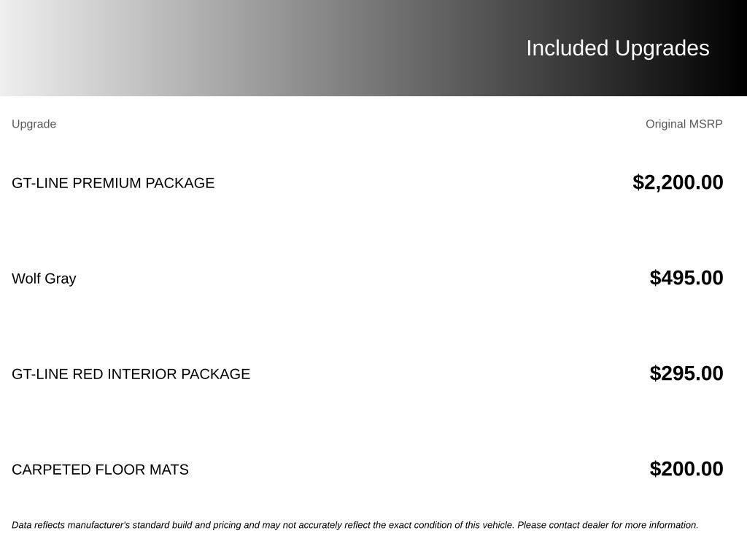Click the $200.00 price
Image resolution: width=747 pixels, height=560 pixels.
click(686, 469)
